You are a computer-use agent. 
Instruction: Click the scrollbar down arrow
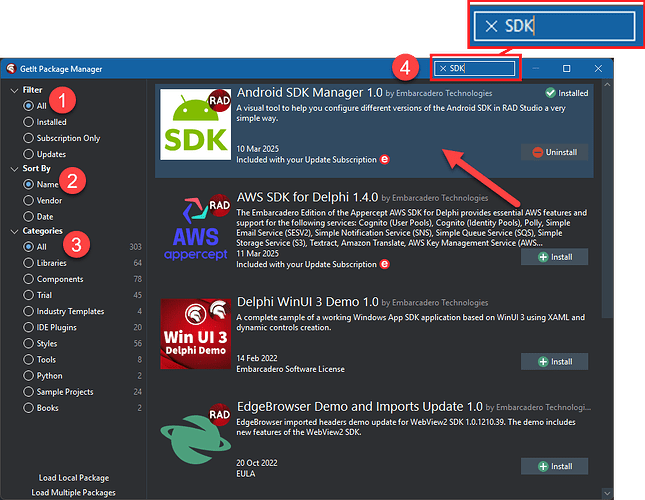607,492
